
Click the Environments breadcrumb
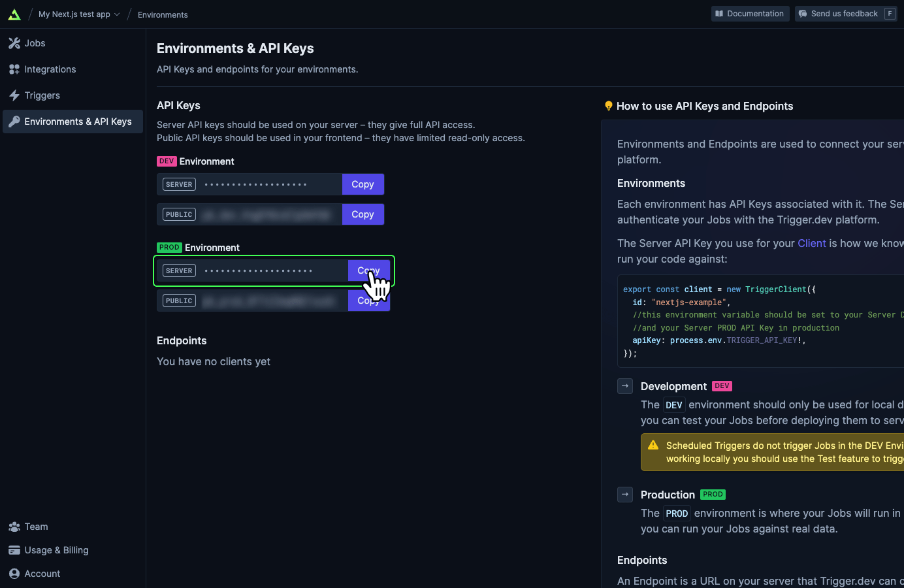[163, 14]
